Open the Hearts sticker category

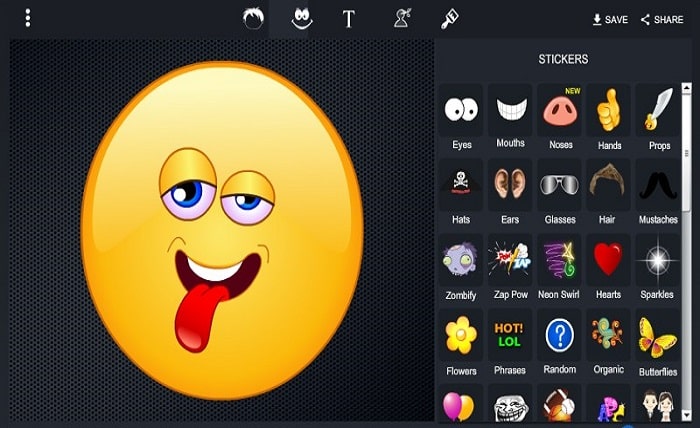click(x=609, y=267)
